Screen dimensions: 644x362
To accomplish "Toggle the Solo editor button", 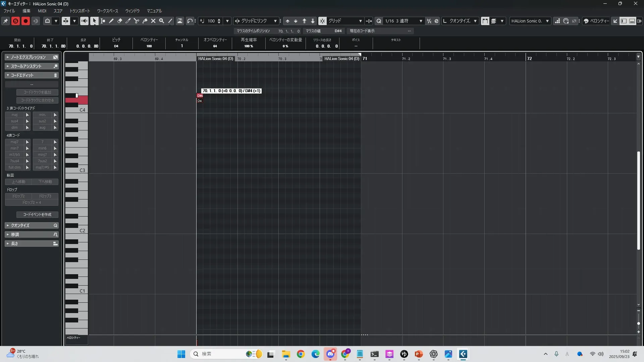I will click(15, 21).
